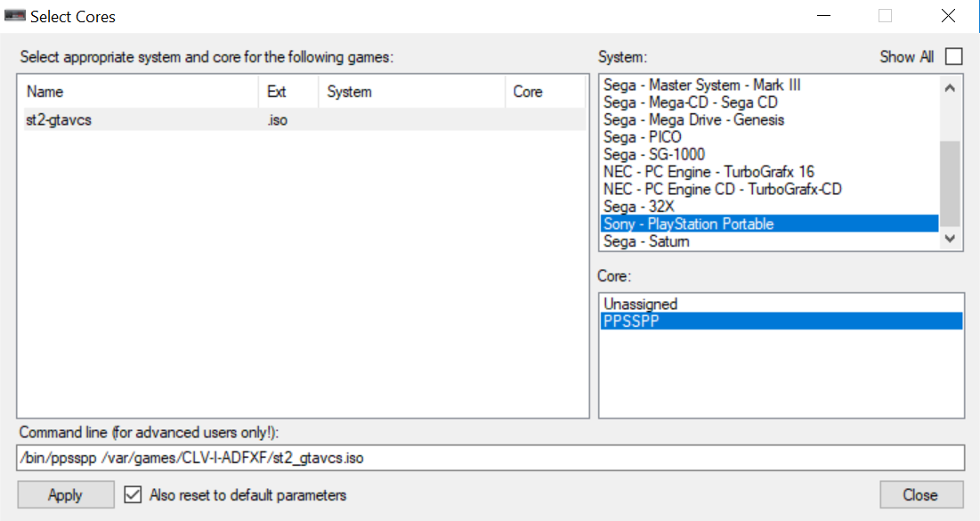
Task: Click system list scroll down arrow
Action: tap(950, 239)
